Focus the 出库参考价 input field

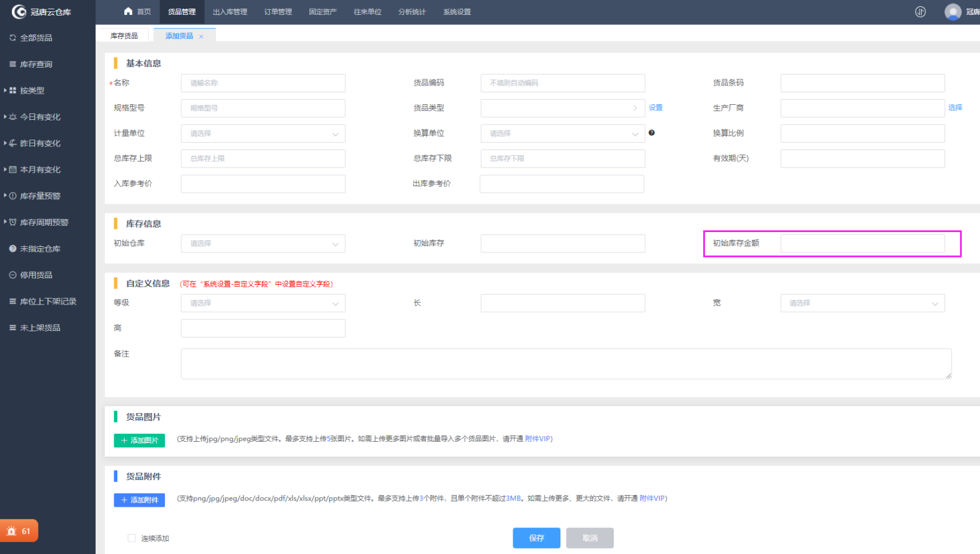click(562, 184)
